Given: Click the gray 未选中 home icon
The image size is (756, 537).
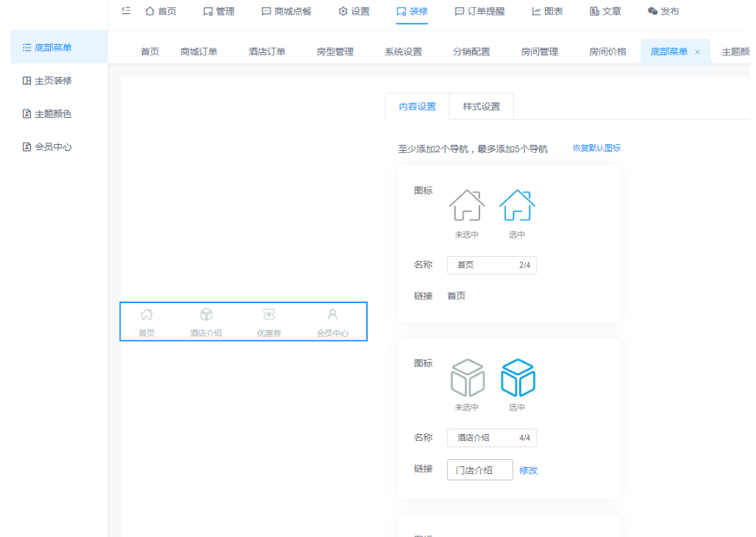Looking at the screenshot, I should tap(466, 207).
